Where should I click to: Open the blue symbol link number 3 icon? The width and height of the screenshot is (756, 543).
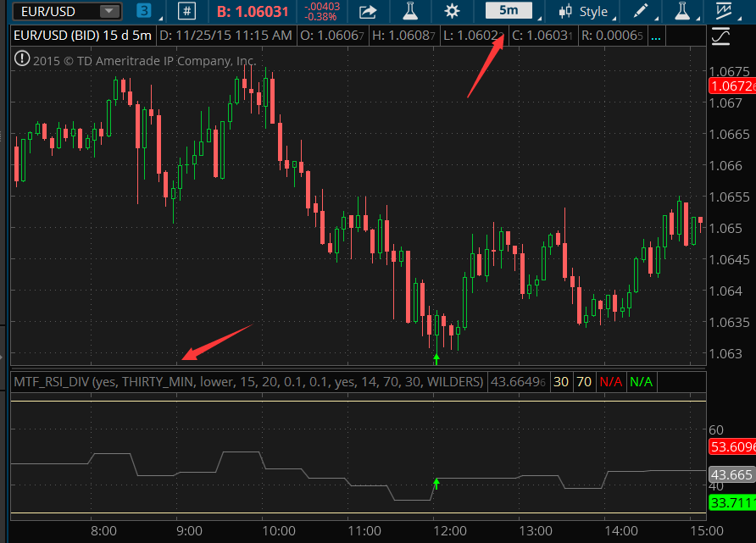(144, 11)
